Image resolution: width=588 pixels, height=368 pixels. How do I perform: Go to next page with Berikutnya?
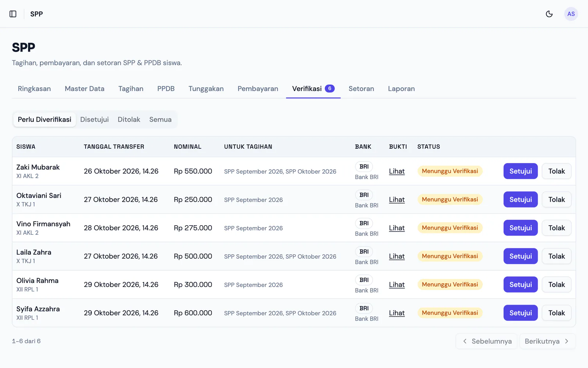(547, 341)
